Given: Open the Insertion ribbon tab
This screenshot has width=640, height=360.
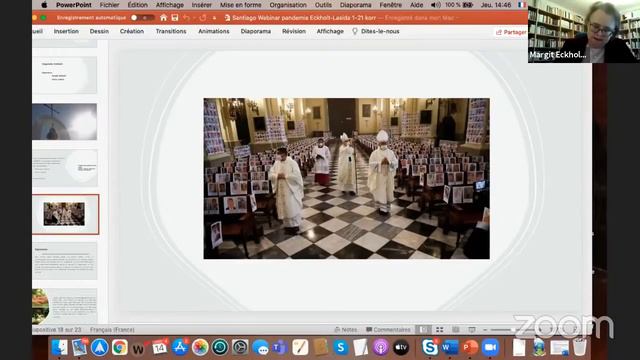Looking at the screenshot, I should pos(66,31).
